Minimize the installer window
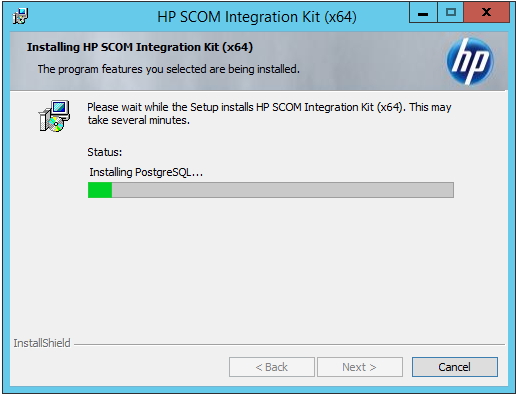This screenshot has height=394, width=516. click(x=423, y=13)
